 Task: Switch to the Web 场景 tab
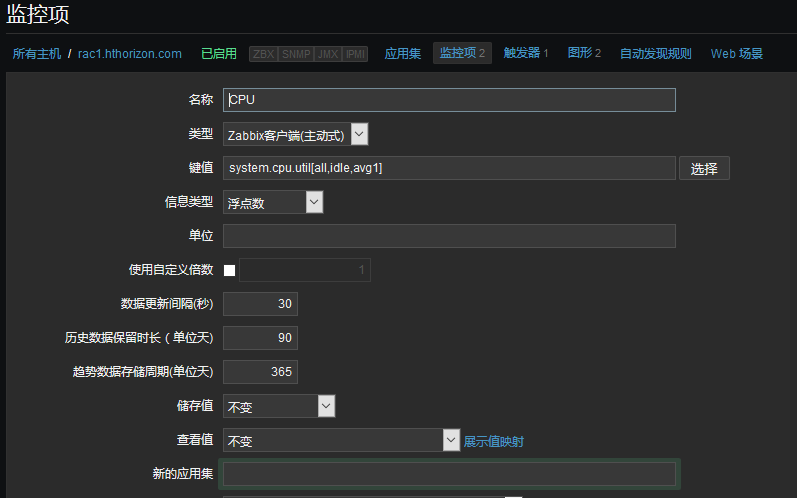point(737,54)
